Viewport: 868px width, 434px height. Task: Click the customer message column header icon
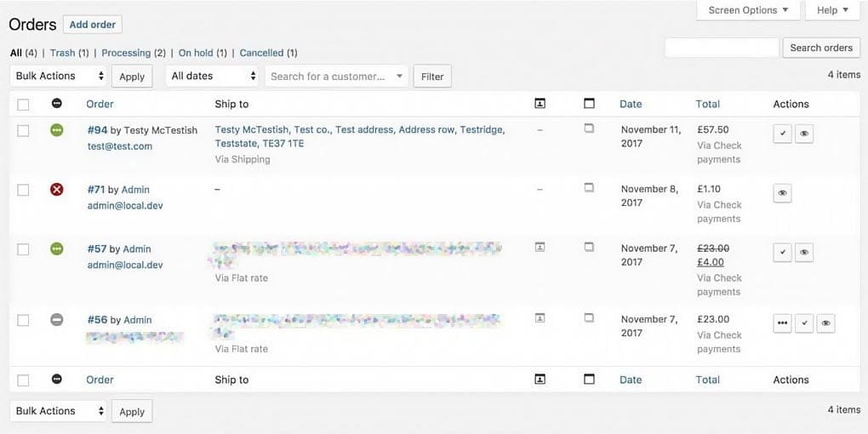click(540, 104)
